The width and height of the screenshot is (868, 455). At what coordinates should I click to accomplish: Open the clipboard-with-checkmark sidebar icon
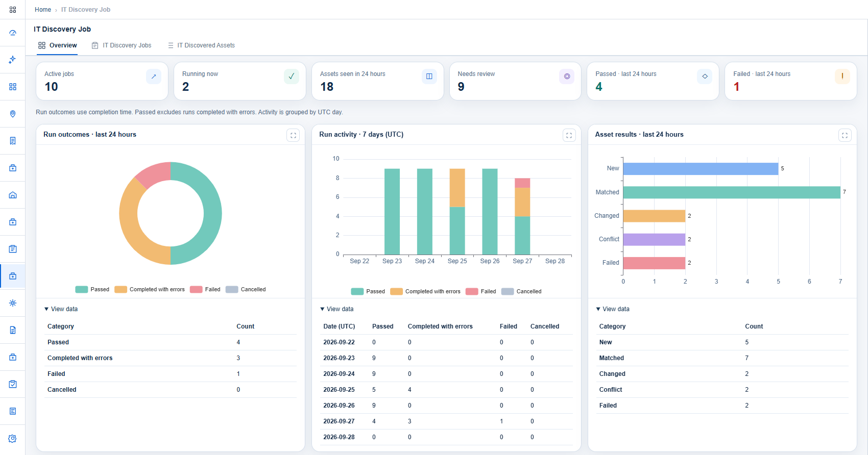tap(13, 384)
